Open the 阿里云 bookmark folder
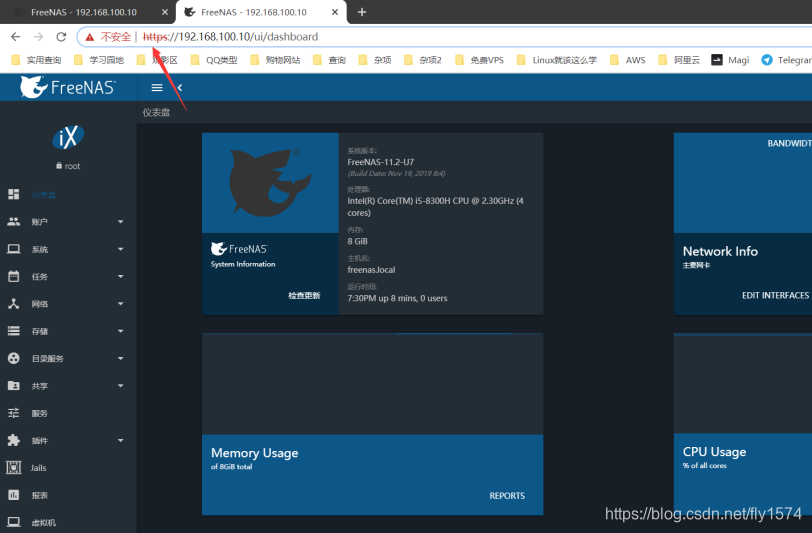 679,60
